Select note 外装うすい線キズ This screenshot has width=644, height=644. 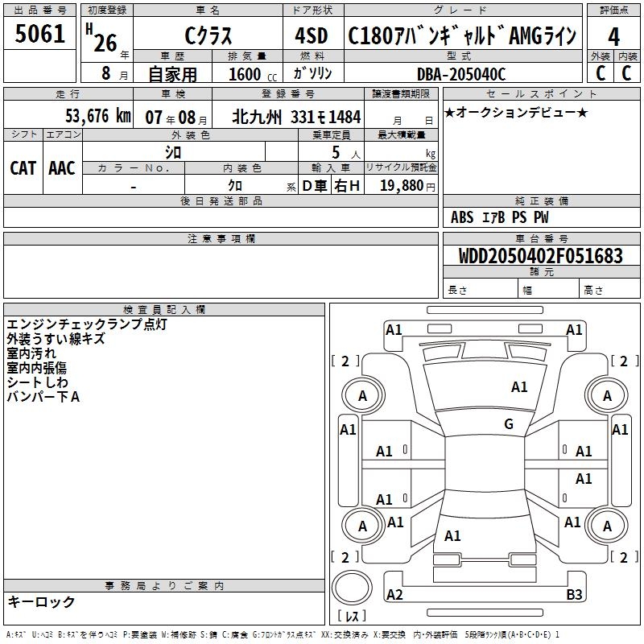coord(56,339)
